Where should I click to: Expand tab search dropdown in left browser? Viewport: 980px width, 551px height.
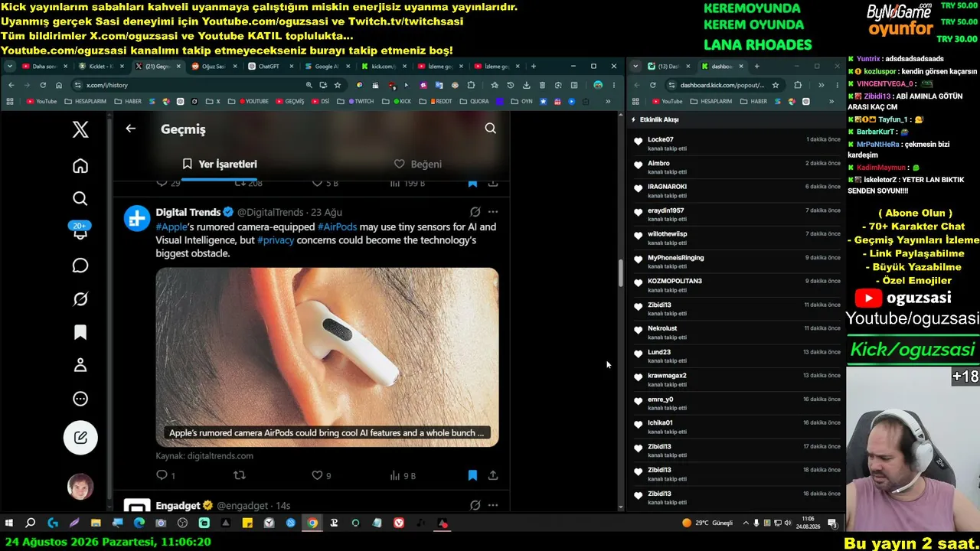[x=10, y=67]
